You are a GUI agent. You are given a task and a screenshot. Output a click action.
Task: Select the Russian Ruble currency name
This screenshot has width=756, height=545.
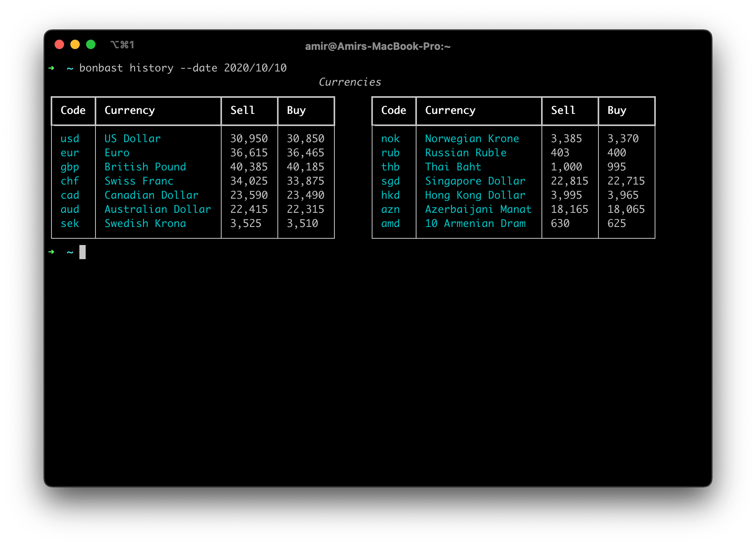click(x=466, y=153)
